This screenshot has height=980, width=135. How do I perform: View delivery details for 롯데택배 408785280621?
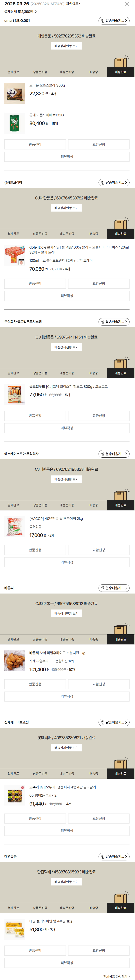(66, 748)
